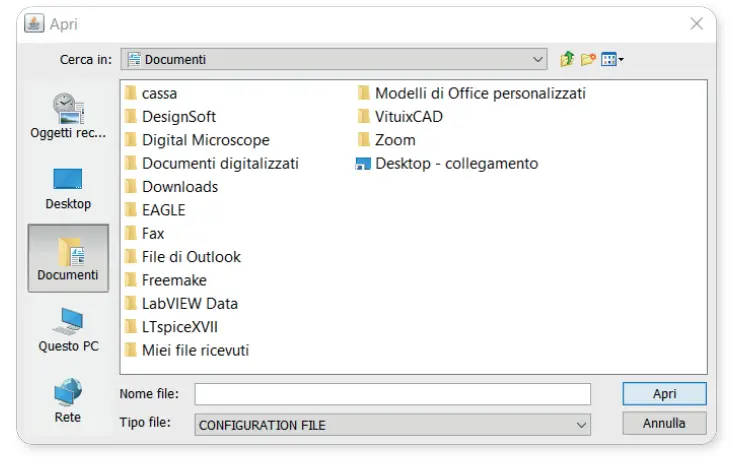
Task: Open the view menu icon in toolbar
Action: (611, 59)
